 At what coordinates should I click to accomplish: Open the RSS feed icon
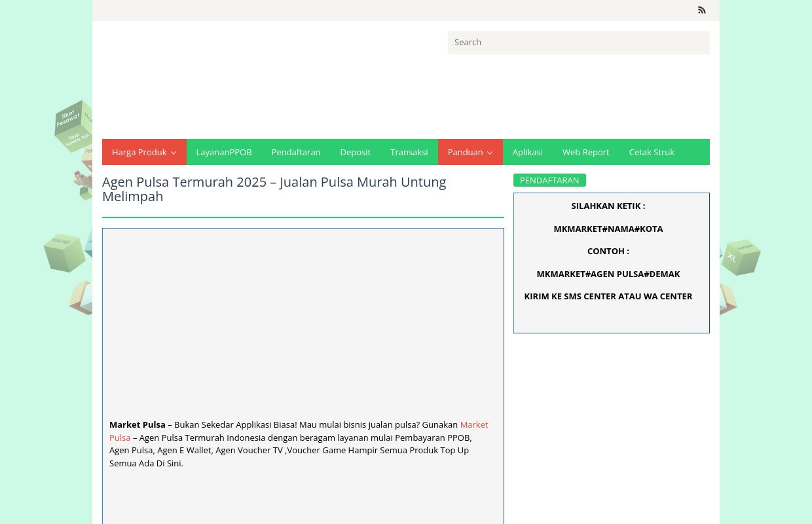pos(702,10)
